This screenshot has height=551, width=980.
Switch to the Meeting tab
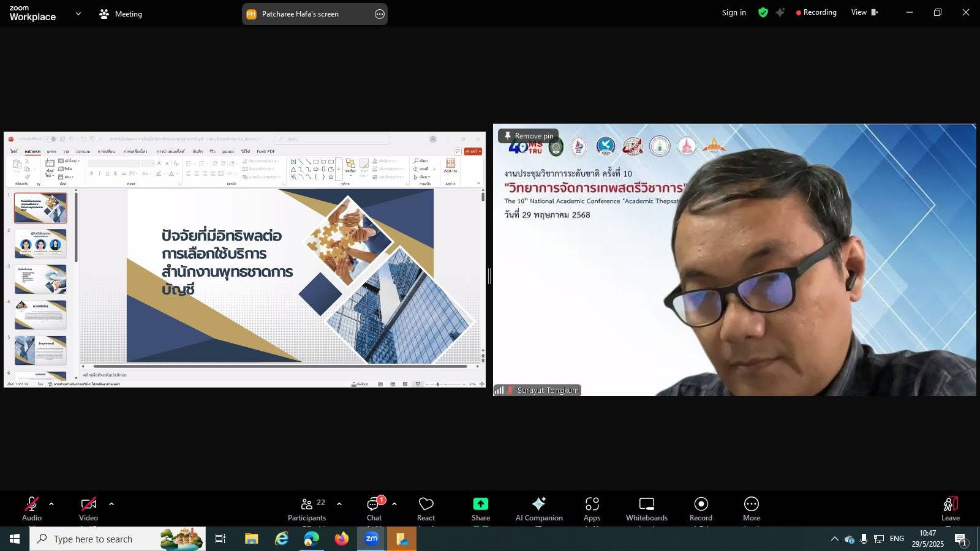(x=121, y=13)
